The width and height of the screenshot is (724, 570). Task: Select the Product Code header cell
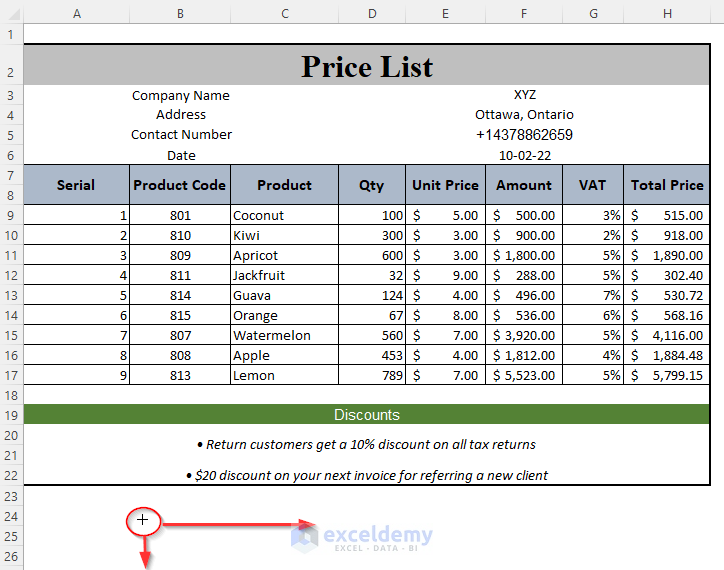point(180,185)
